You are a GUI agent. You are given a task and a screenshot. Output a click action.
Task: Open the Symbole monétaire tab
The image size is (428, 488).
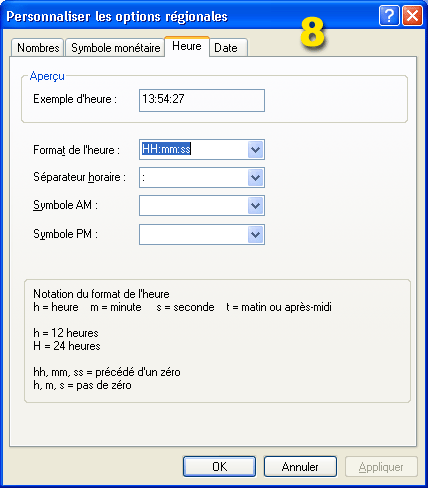pos(115,47)
